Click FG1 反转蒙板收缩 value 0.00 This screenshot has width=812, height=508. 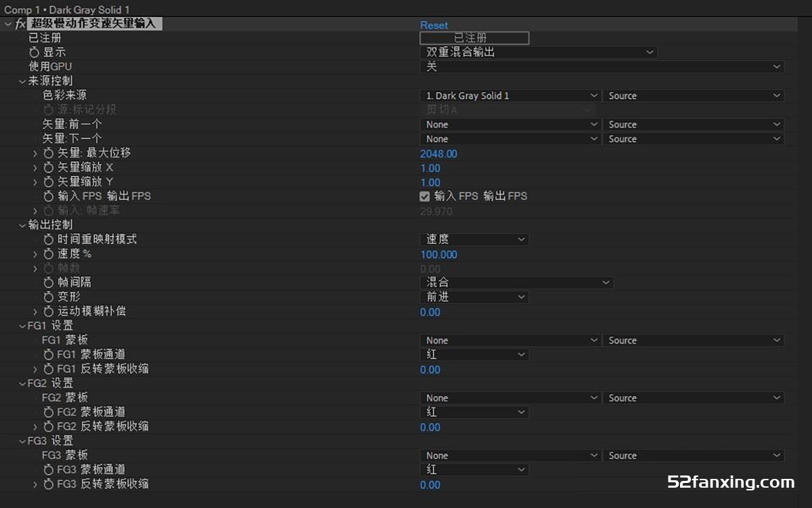click(x=430, y=370)
